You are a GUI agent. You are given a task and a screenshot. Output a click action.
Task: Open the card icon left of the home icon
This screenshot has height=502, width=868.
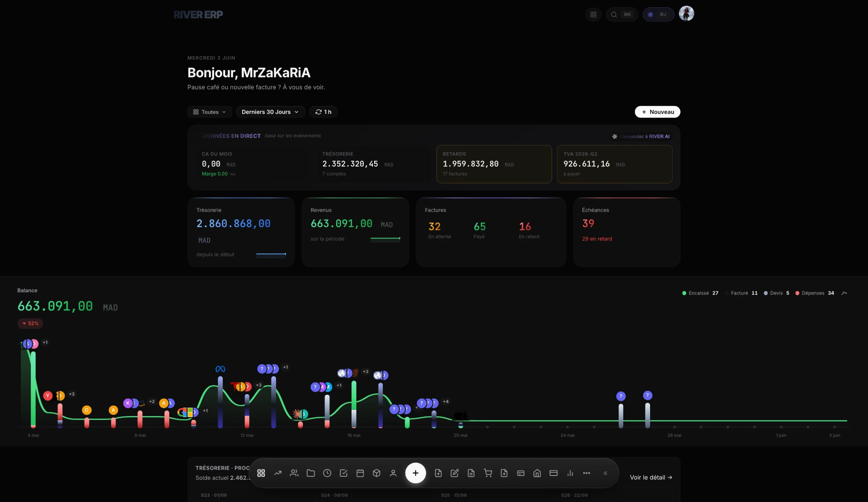pyautogui.click(x=521, y=473)
